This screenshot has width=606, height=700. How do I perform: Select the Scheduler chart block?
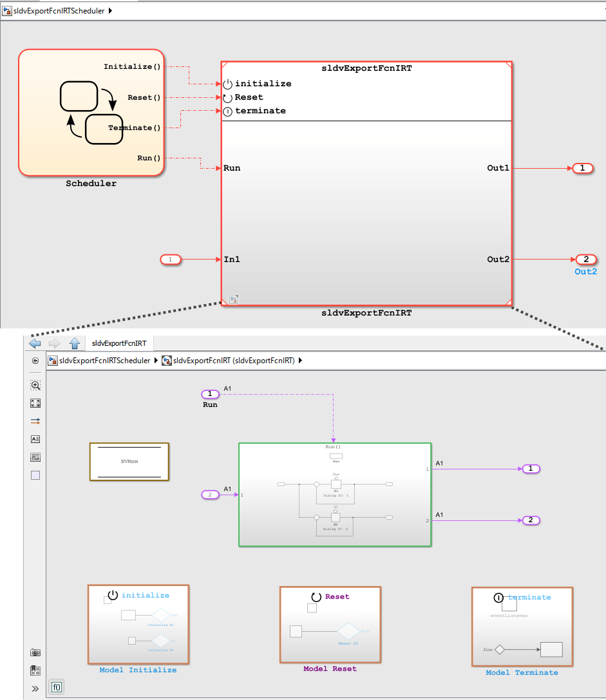[90, 113]
